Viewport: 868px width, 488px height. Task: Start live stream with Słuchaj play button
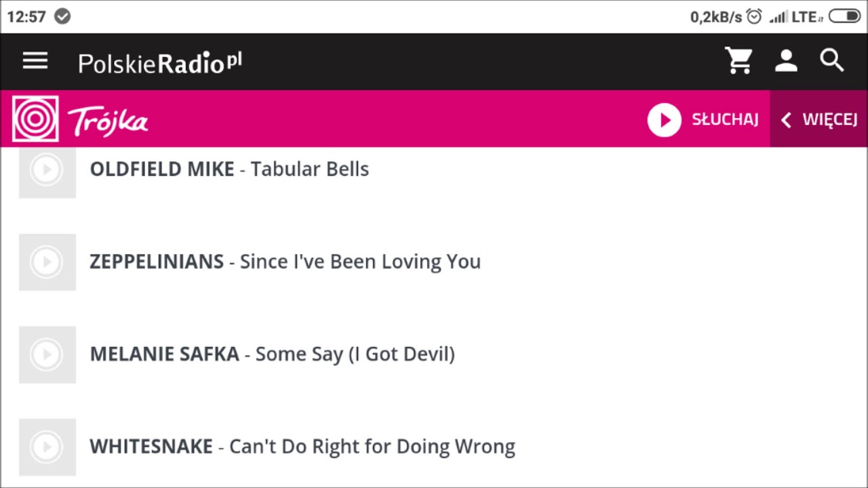click(x=664, y=120)
